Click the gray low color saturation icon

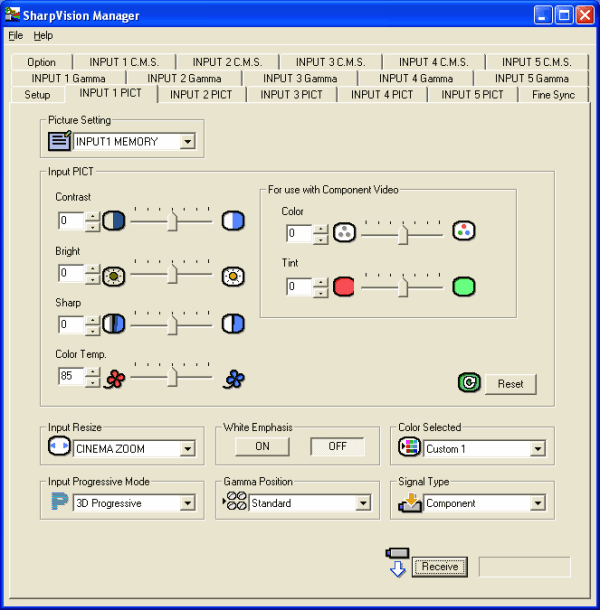point(344,233)
